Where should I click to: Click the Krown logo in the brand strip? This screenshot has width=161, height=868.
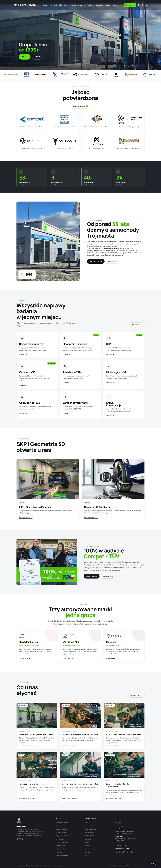pyautogui.click(x=131, y=74)
